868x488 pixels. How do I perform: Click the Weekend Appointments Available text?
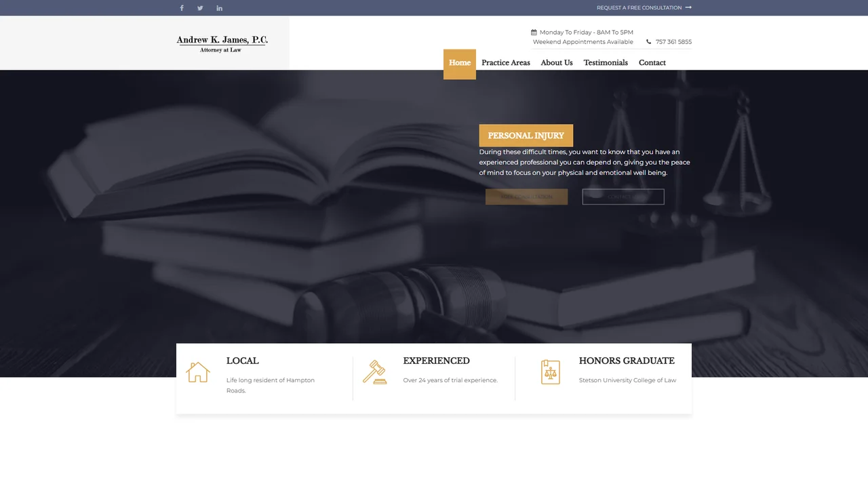(583, 42)
